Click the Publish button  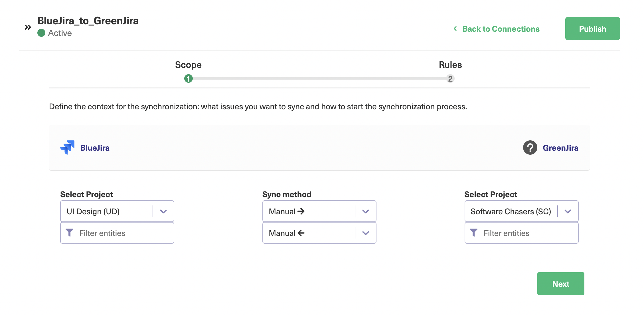[x=592, y=28]
